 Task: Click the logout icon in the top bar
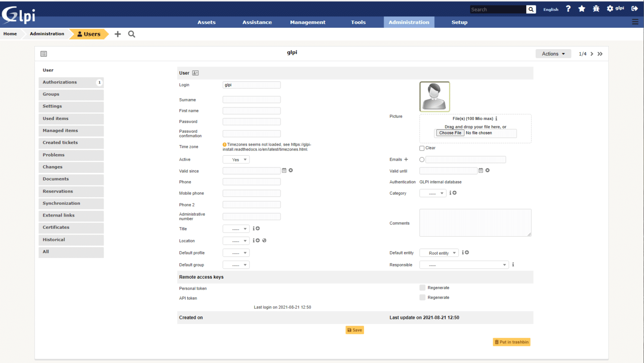pos(634,9)
